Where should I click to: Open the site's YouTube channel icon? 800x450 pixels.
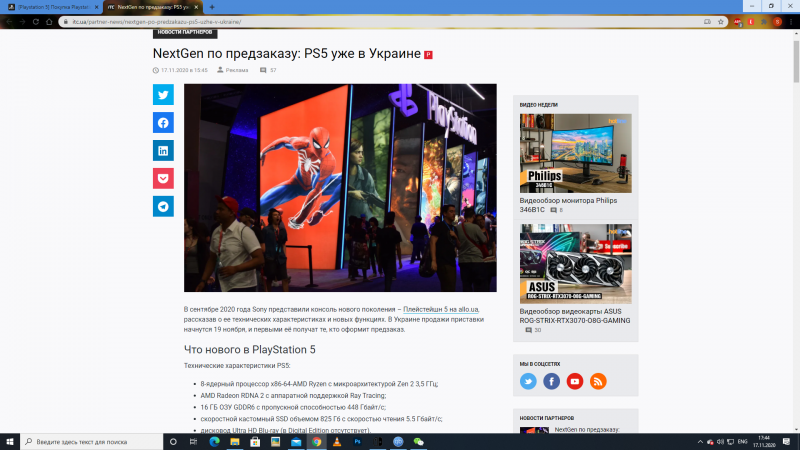point(575,381)
